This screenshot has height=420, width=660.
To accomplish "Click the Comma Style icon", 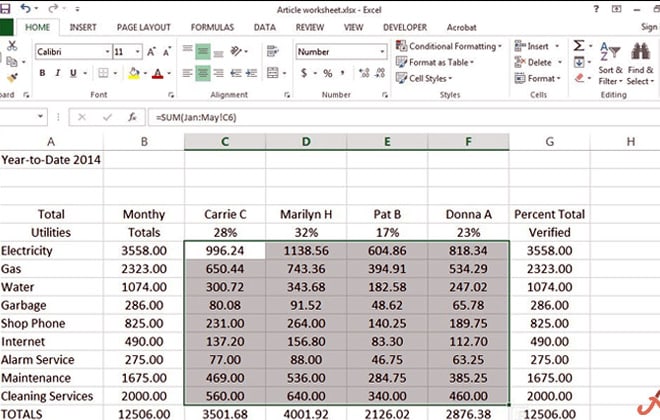I will 343,73.
